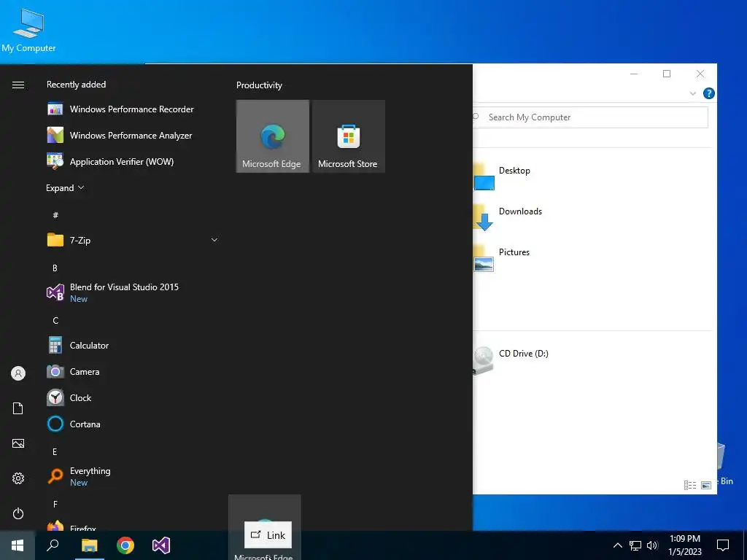
Task: Toggle the Start menu hamburger button
Action: coord(18,85)
